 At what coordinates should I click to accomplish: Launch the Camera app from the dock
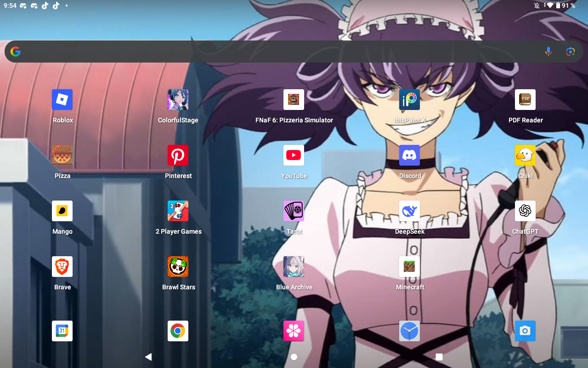point(525,331)
